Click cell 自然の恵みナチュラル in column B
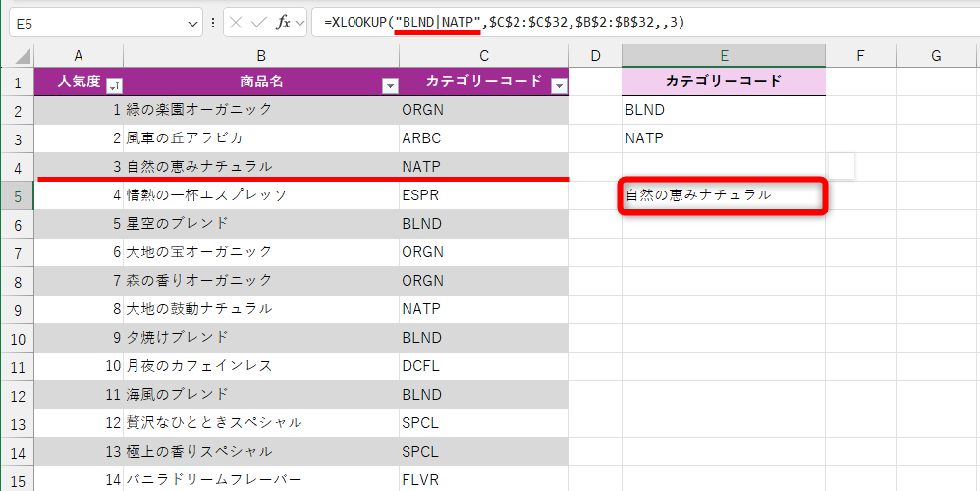 pyautogui.click(x=261, y=167)
